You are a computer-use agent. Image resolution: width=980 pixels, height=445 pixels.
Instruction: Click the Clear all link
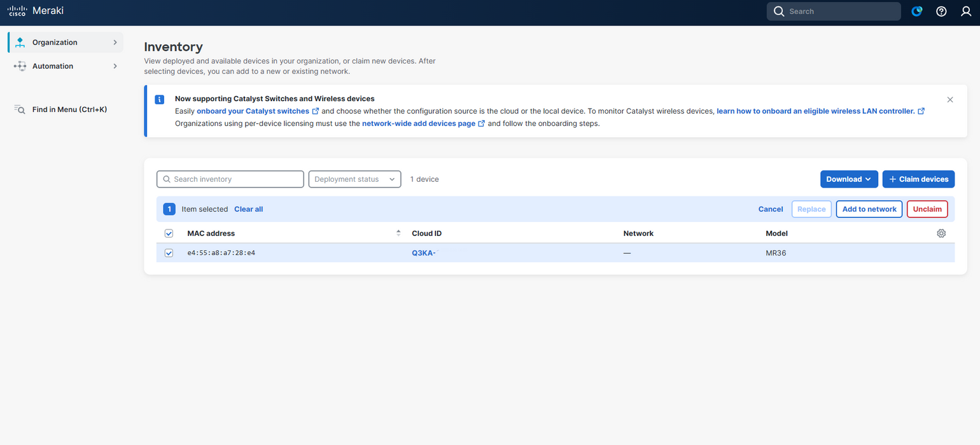click(x=248, y=209)
